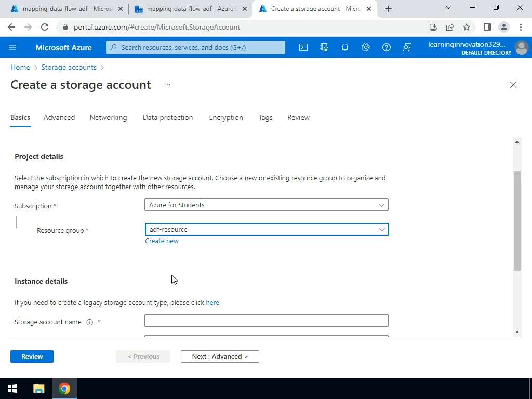Open the notifications bell
Image resolution: width=532 pixels, height=399 pixels.
click(x=345, y=47)
